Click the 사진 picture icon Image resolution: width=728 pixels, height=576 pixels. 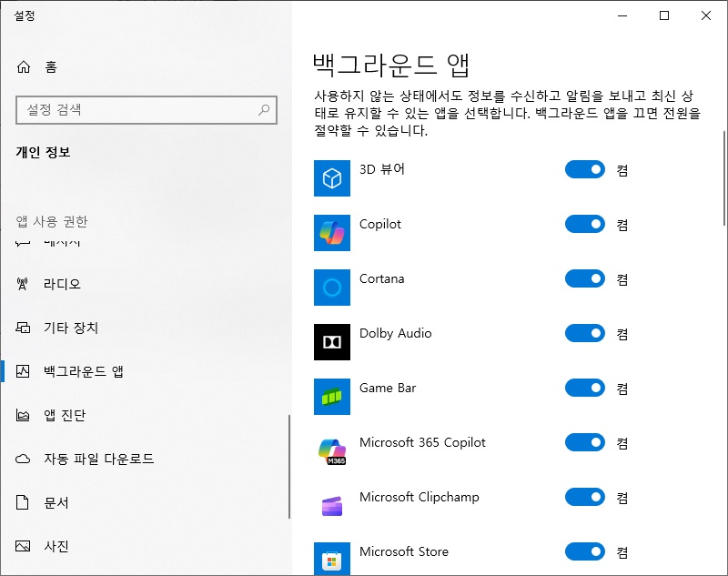pos(23,546)
